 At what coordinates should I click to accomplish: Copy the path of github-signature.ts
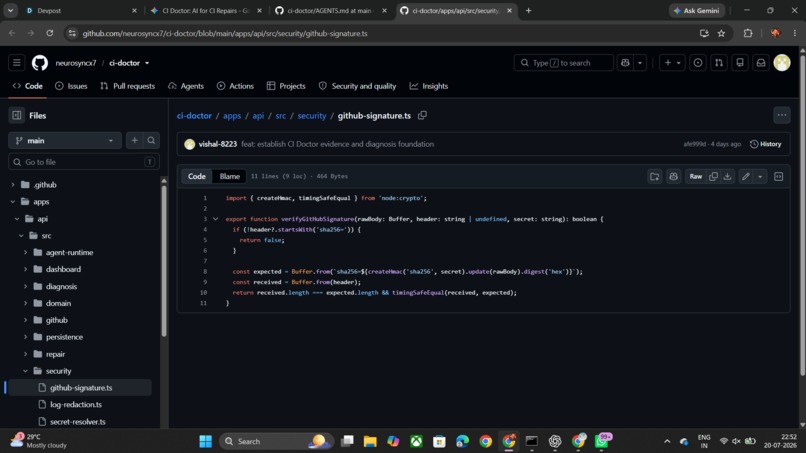tap(422, 115)
